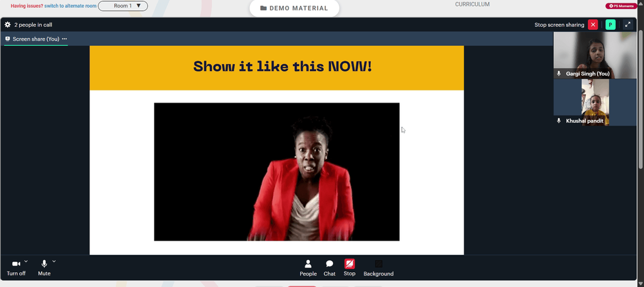Click Gargi Singh microphone icon
The width and height of the screenshot is (644, 287).
pyautogui.click(x=558, y=74)
